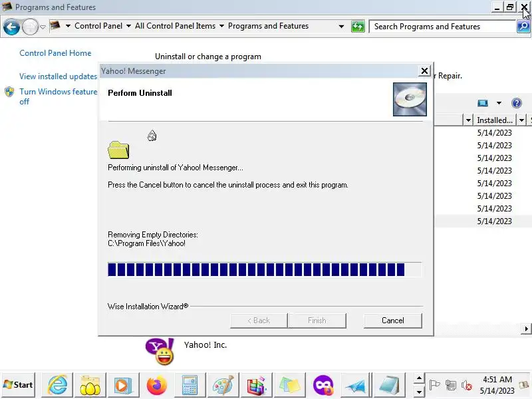
Task: Open the view options dropdown arrow
Action: pyautogui.click(x=499, y=103)
